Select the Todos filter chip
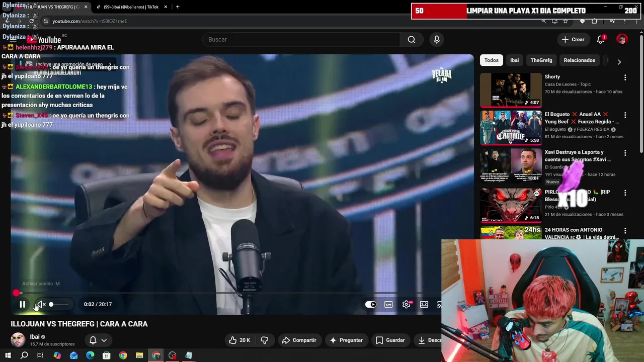This screenshot has width=644, height=362. [x=492, y=60]
